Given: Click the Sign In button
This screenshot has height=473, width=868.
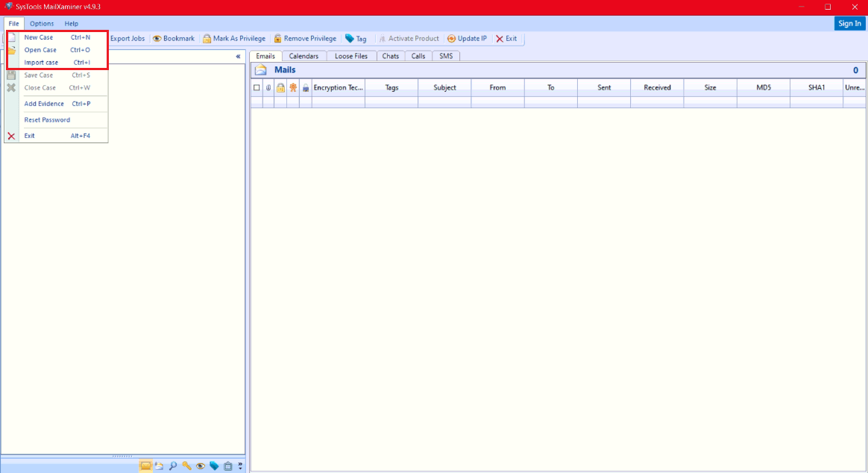Looking at the screenshot, I should click(849, 23).
